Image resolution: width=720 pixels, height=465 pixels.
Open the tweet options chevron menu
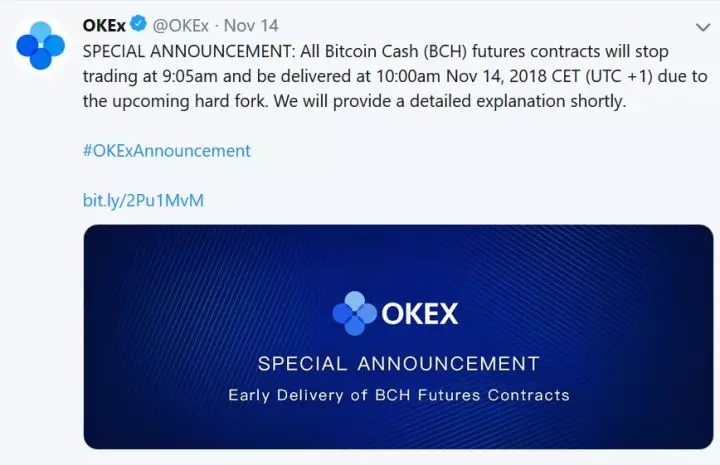click(x=702, y=26)
